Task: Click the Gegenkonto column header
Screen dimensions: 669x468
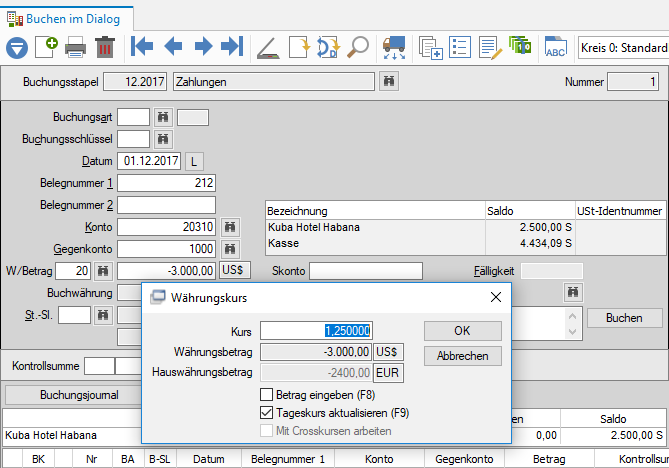Action: [464, 459]
